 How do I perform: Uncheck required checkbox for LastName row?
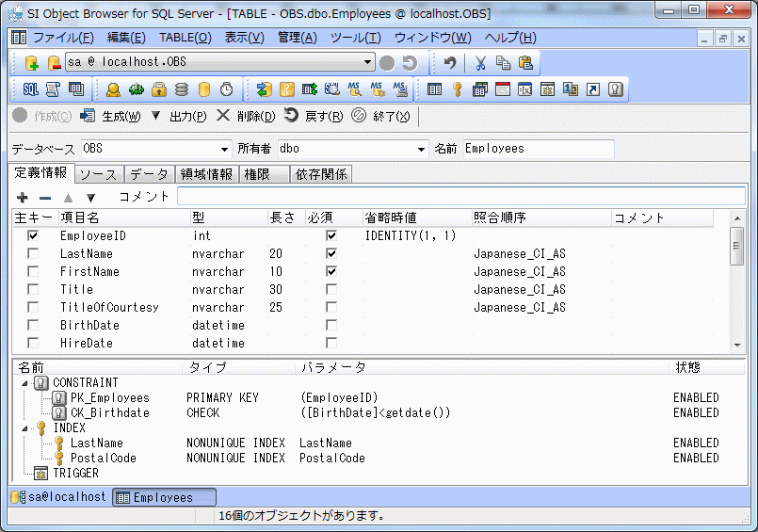[331, 254]
